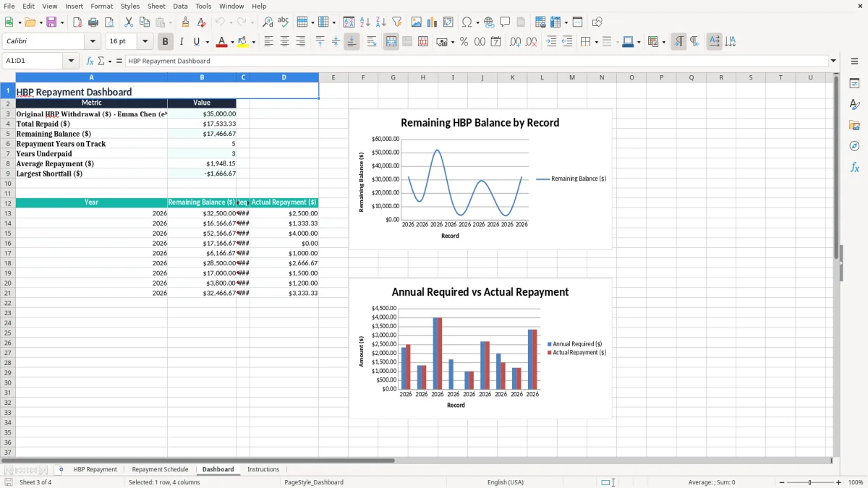Click Export as PDF icon
The width and height of the screenshot is (868, 488).
click(x=77, y=22)
